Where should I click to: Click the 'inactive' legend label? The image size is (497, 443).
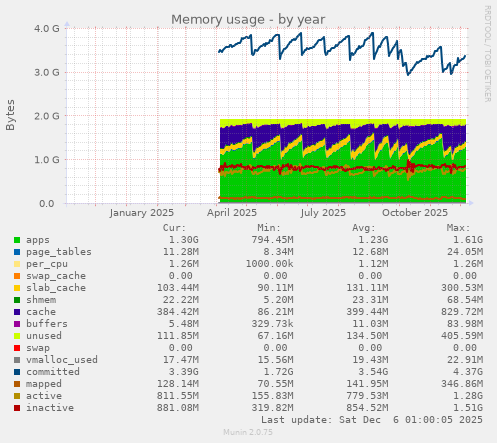[x=50, y=408]
